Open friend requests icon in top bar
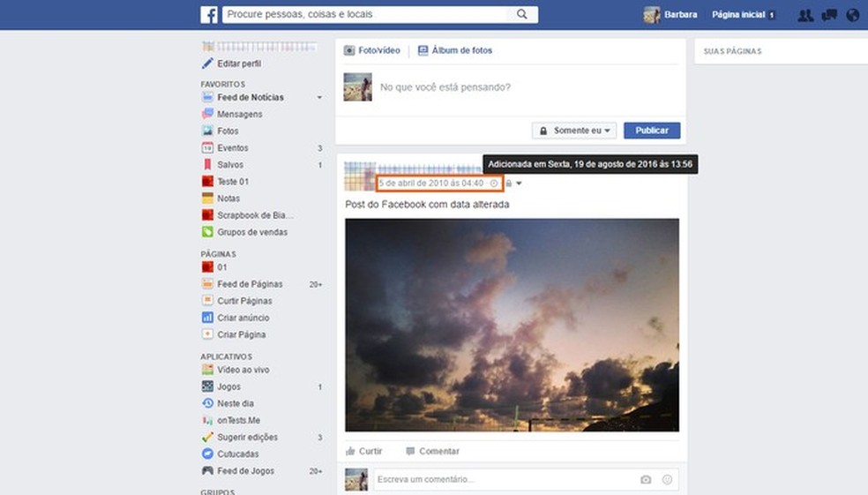The width and height of the screenshot is (868, 495). click(805, 15)
